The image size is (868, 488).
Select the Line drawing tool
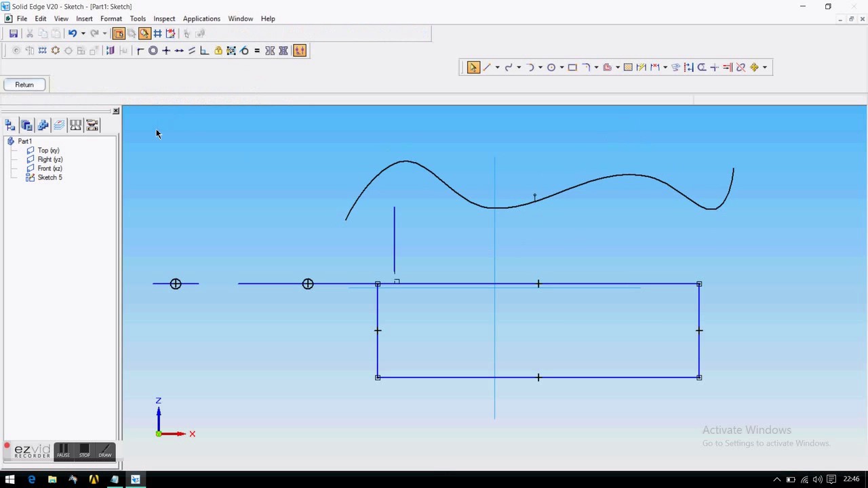487,67
